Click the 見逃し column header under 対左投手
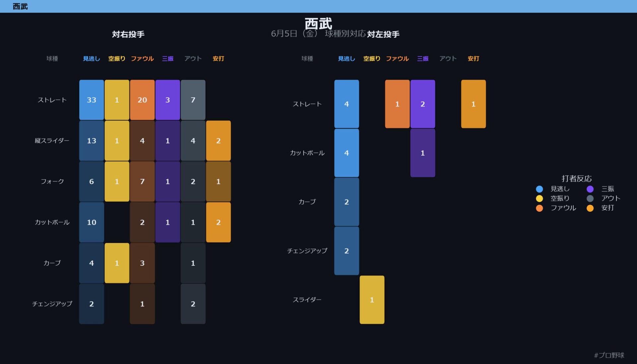 tap(347, 59)
